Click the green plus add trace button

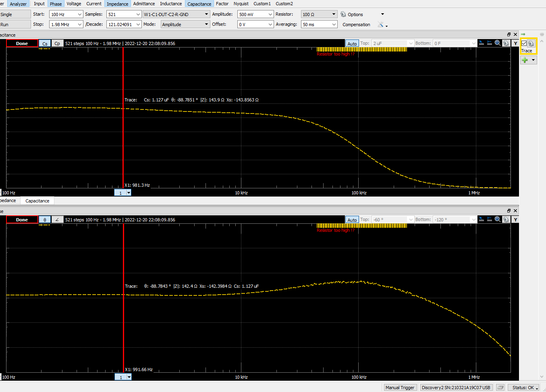tap(525, 60)
